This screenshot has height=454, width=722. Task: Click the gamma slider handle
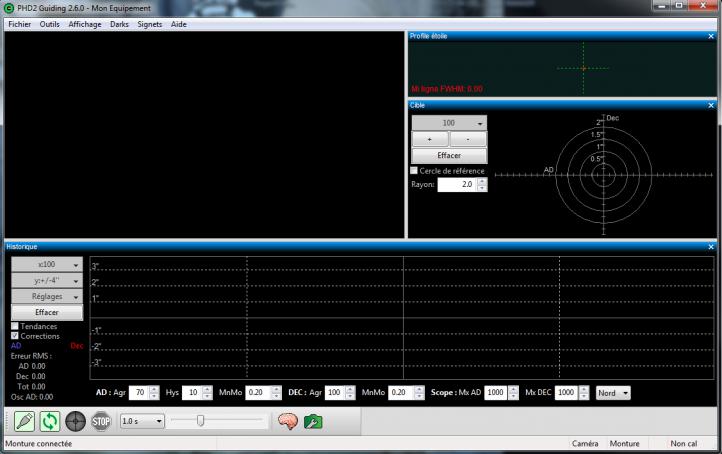(x=200, y=420)
